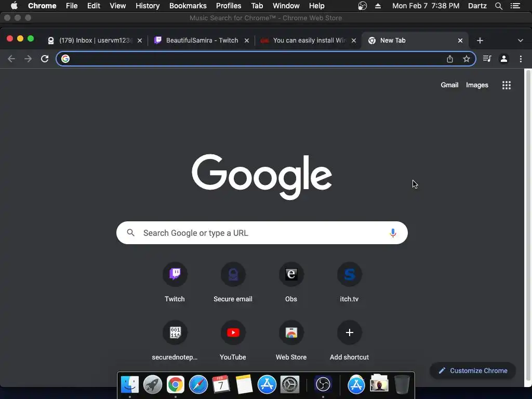The width and height of the screenshot is (532, 399).
Task: Open the Apple menu
Action: [14, 6]
